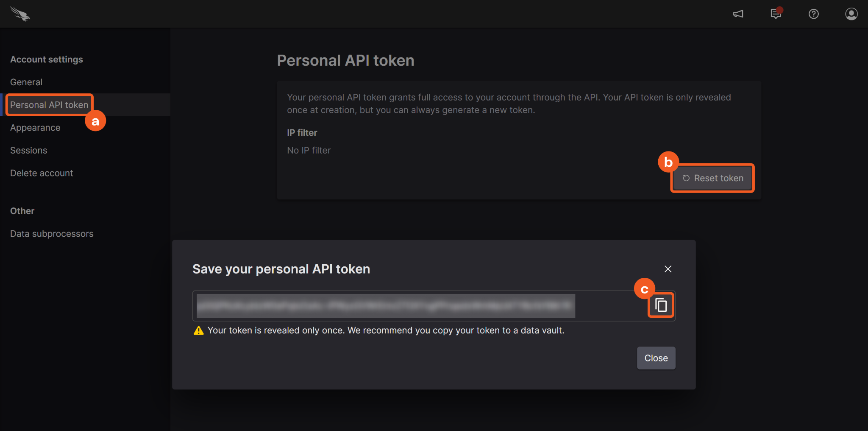
Task: Dismiss dialog using the X icon
Action: (668, 269)
